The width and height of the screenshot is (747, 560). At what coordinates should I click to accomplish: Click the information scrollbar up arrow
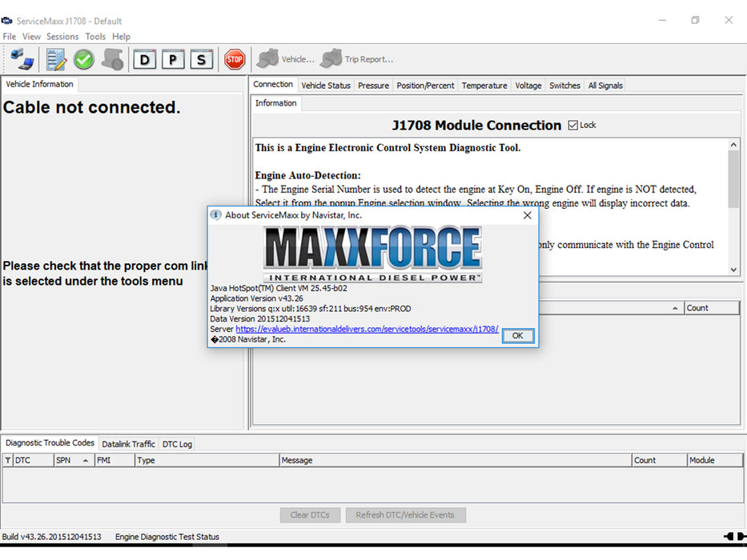point(733,144)
